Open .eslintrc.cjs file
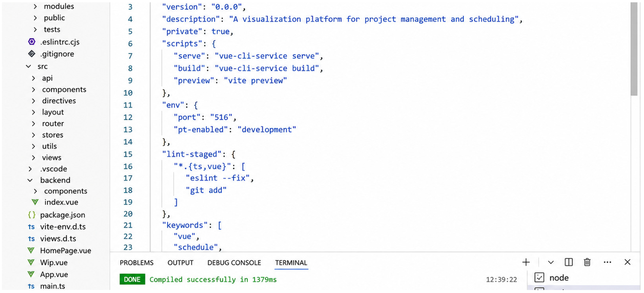This screenshot has height=293, width=644. point(60,42)
